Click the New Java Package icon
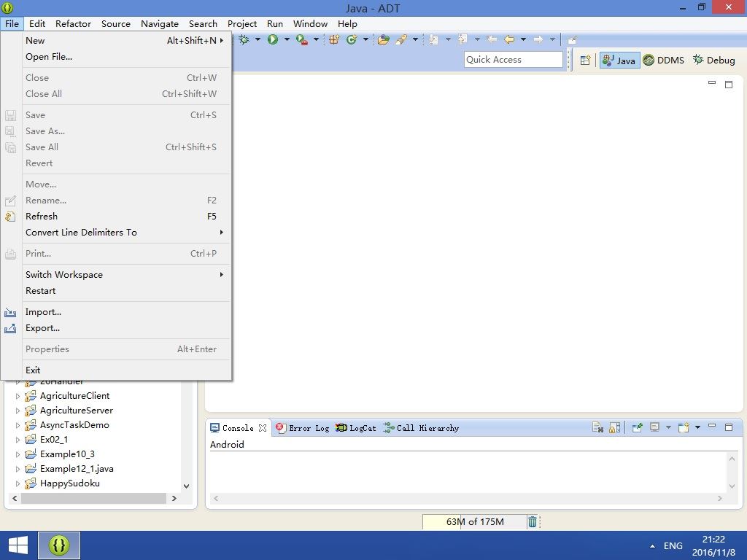 [334, 39]
